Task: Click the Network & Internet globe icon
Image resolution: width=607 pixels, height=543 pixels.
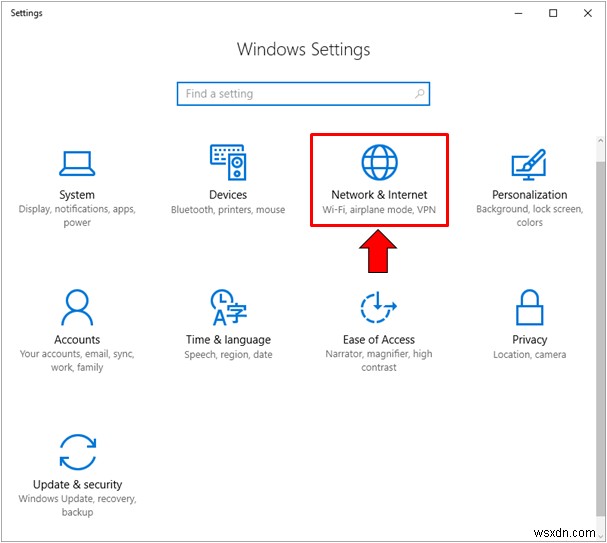Action: 379,163
